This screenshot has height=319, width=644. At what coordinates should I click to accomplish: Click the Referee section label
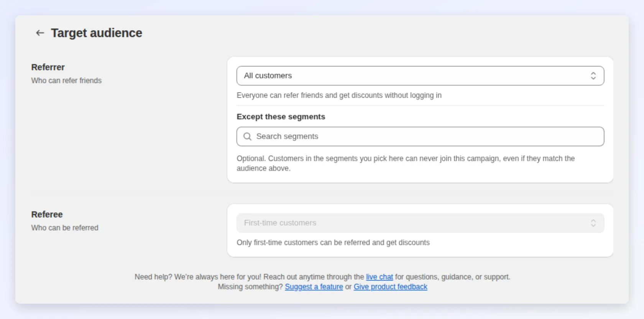click(47, 214)
